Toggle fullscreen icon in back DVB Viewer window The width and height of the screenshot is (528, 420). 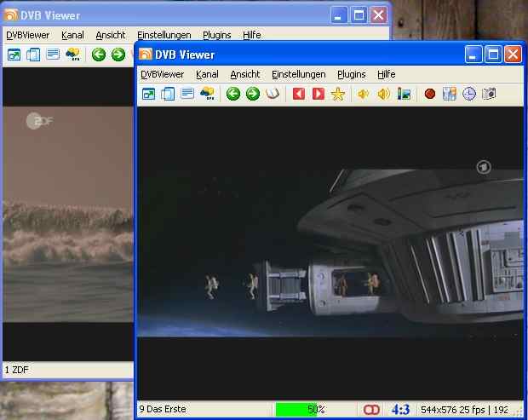(14, 55)
